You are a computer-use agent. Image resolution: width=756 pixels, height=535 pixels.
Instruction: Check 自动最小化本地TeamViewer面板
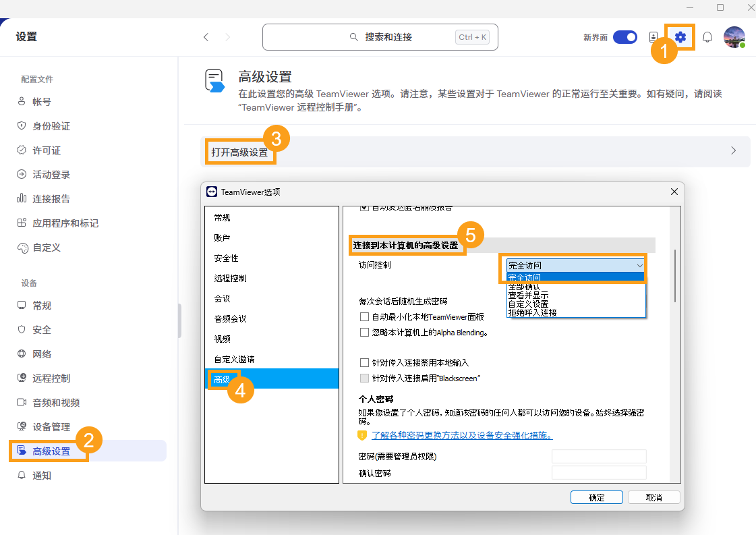coord(364,317)
